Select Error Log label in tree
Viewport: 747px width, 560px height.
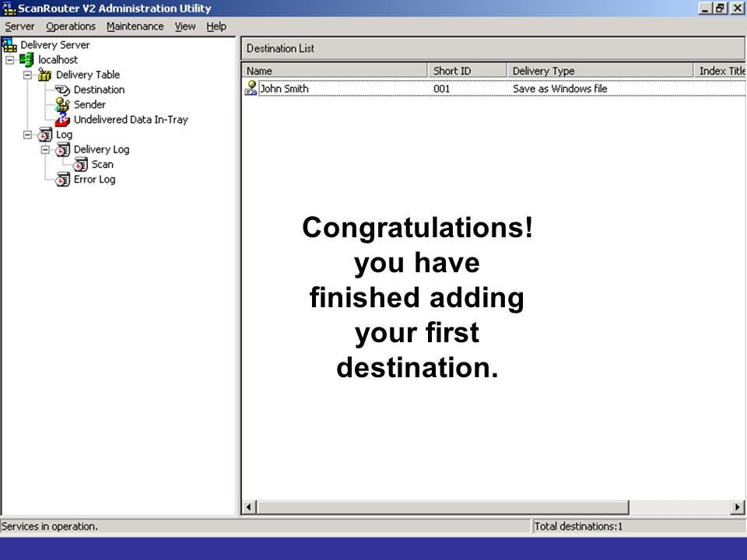tap(94, 180)
